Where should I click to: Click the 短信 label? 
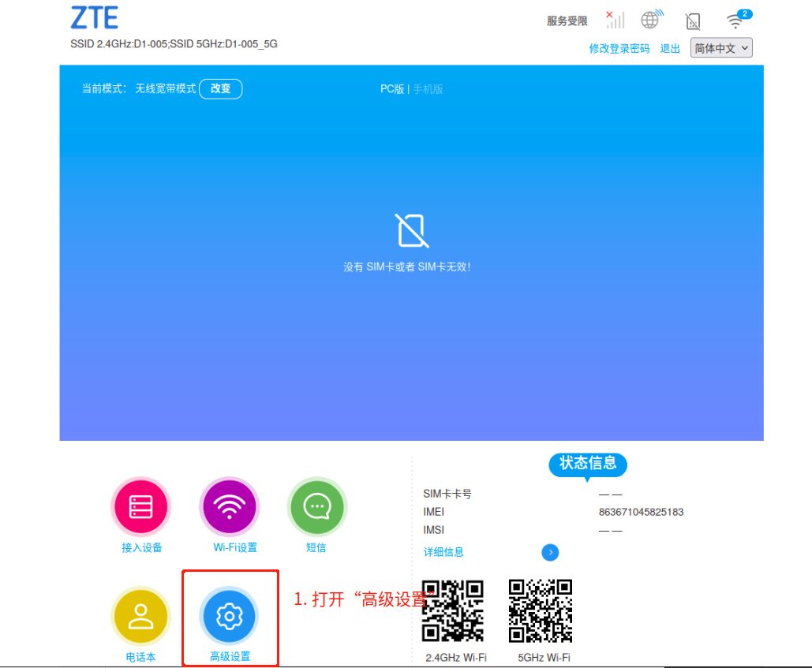pyautogui.click(x=316, y=547)
